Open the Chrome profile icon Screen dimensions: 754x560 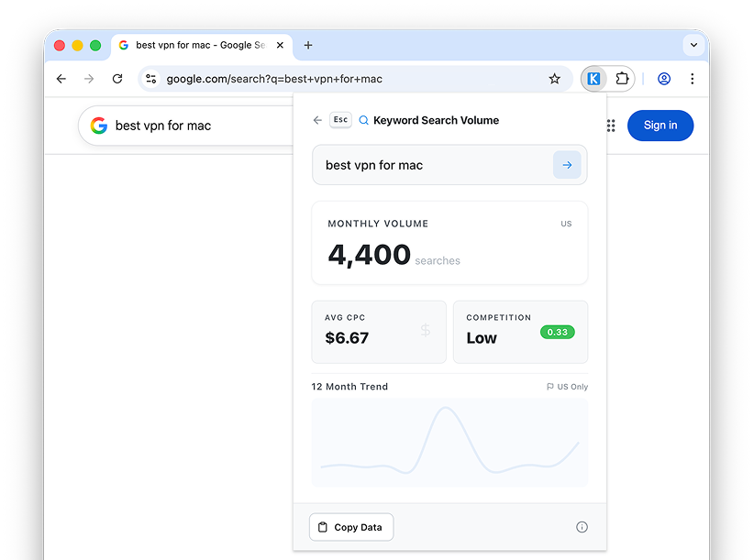pyautogui.click(x=664, y=79)
